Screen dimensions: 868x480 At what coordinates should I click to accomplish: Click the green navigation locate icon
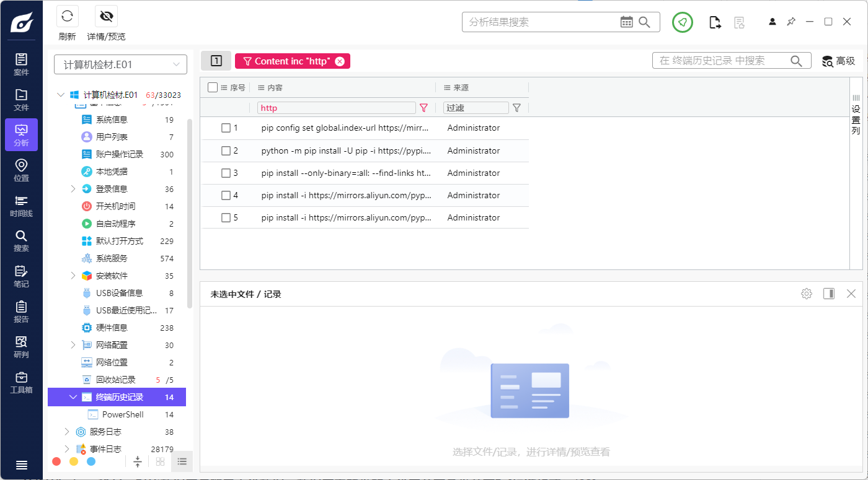683,22
